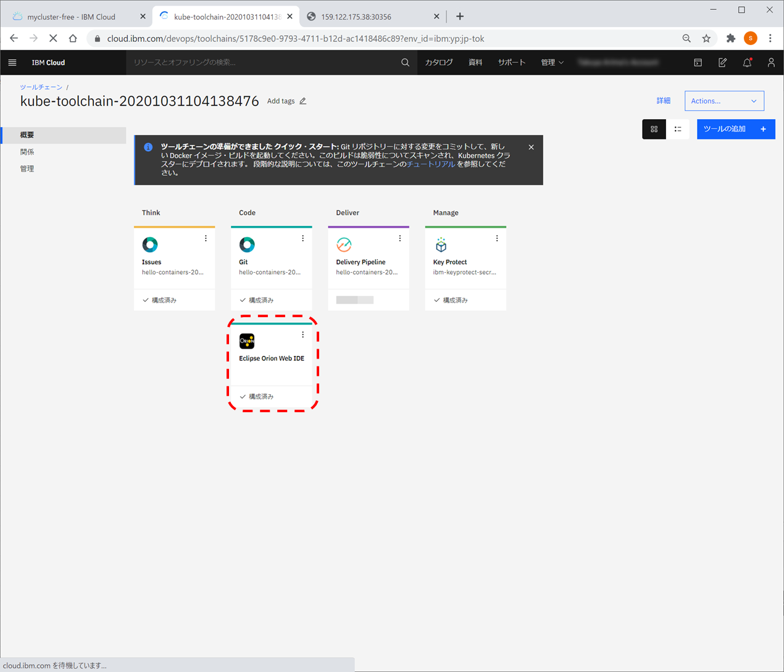
Task: Click the Add tags label
Action: (281, 101)
